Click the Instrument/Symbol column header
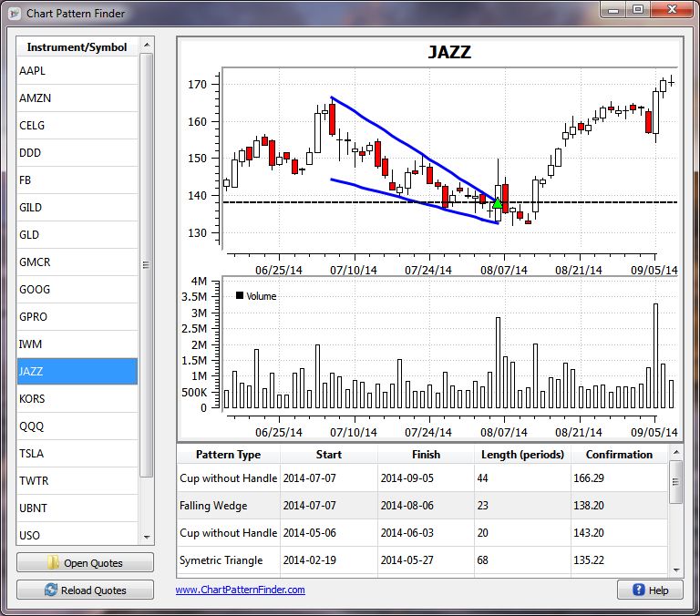700x616 pixels. click(77, 46)
